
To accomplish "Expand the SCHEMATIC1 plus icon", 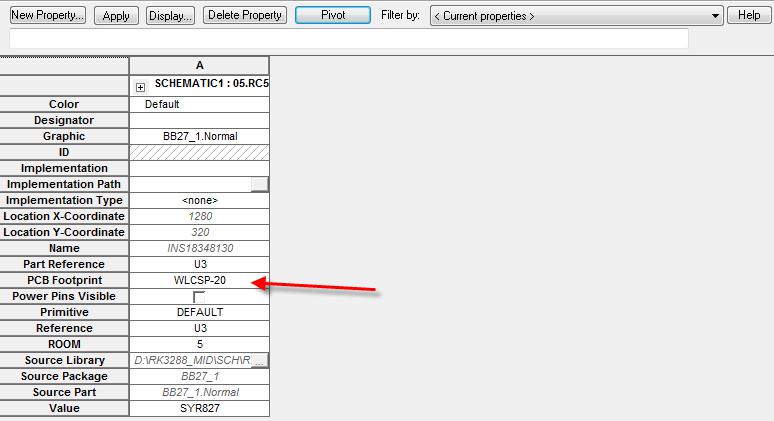I will 141,87.
